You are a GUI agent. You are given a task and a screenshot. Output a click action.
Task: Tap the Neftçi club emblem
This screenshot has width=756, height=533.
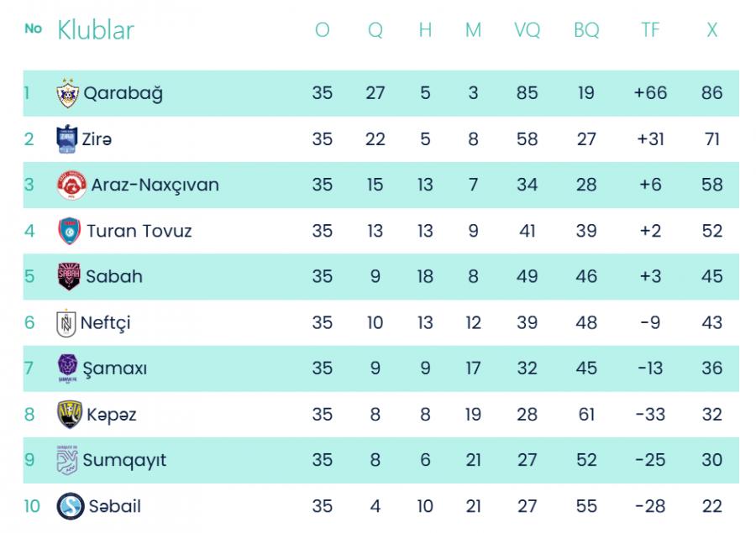[66, 322]
